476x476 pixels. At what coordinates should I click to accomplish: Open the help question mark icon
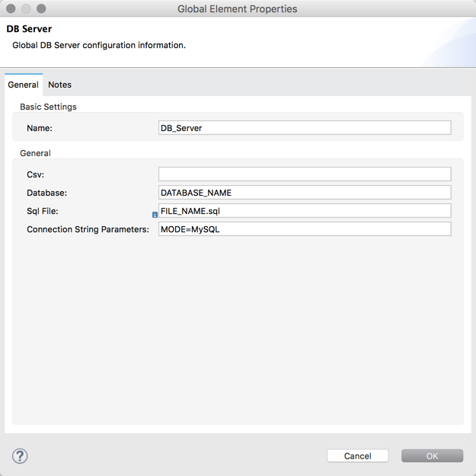[20, 456]
